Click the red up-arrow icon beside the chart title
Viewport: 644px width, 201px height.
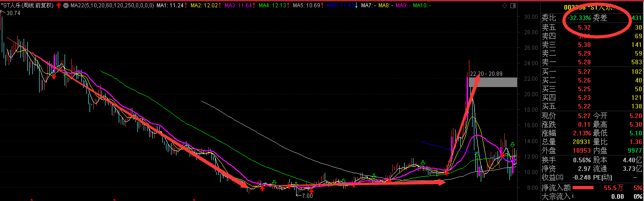(x=59, y=5)
